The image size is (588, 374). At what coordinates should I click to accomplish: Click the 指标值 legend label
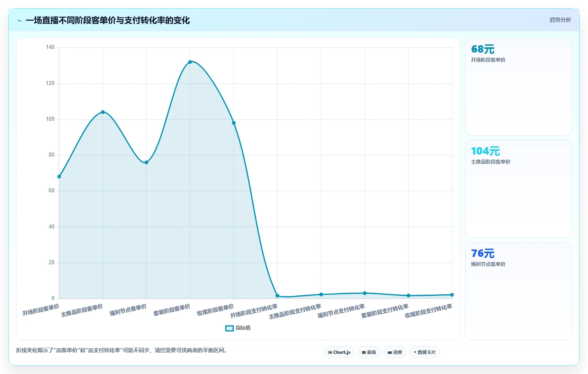pos(243,328)
